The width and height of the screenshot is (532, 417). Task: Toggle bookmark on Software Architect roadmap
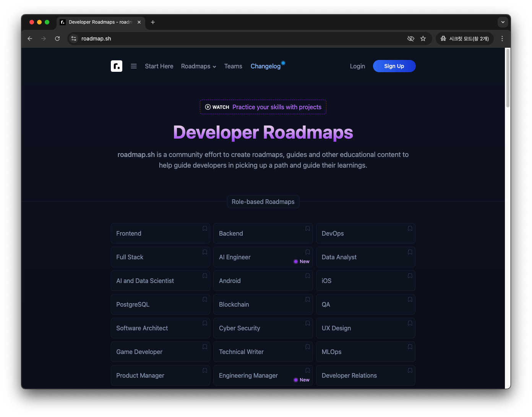point(205,323)
